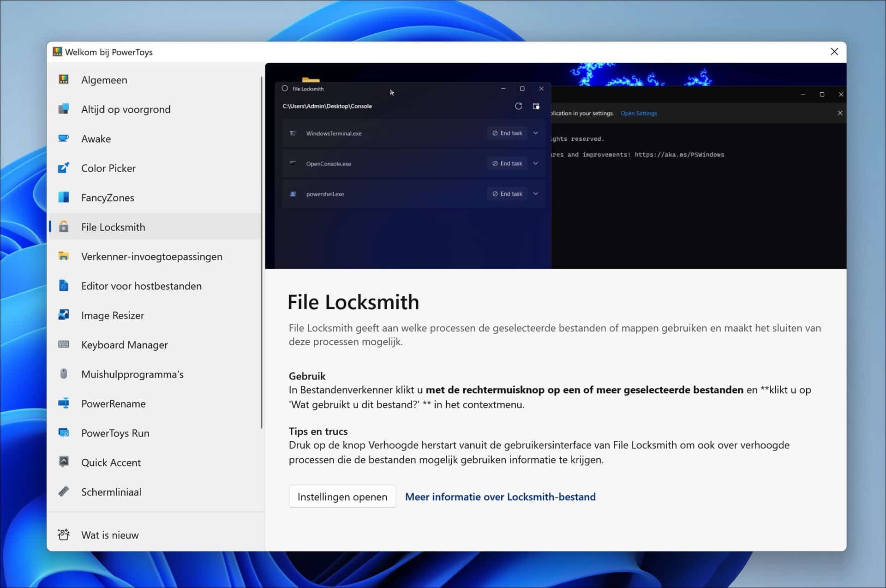Open the PowerRename entry
886x588 pixels.
tap(155, 404)
